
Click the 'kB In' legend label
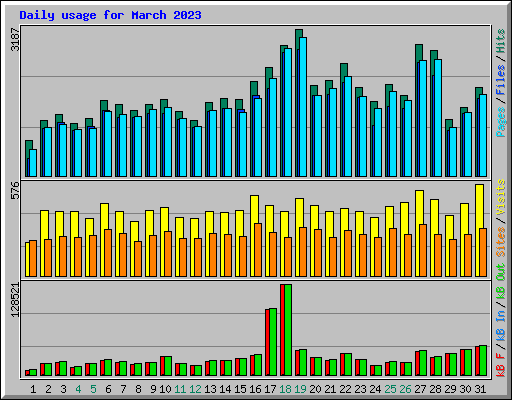click(x=501, y=325)
